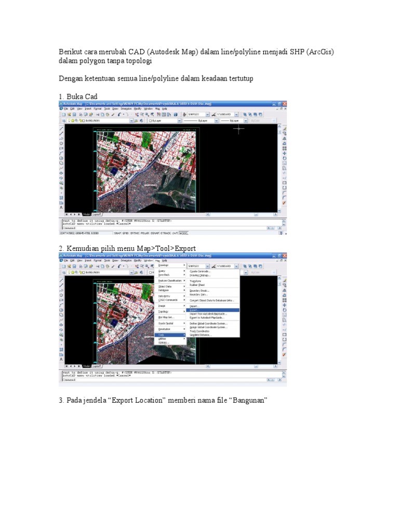
Task: Toggle SNAP in step 1 status bar
Action: pos(117,233)
